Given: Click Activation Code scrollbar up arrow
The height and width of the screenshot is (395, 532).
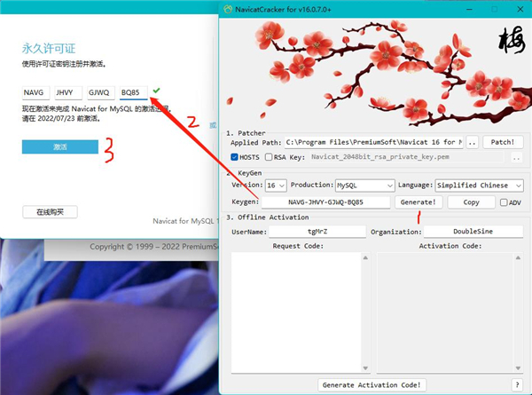Looking at the screenshot, I should 518,257.
